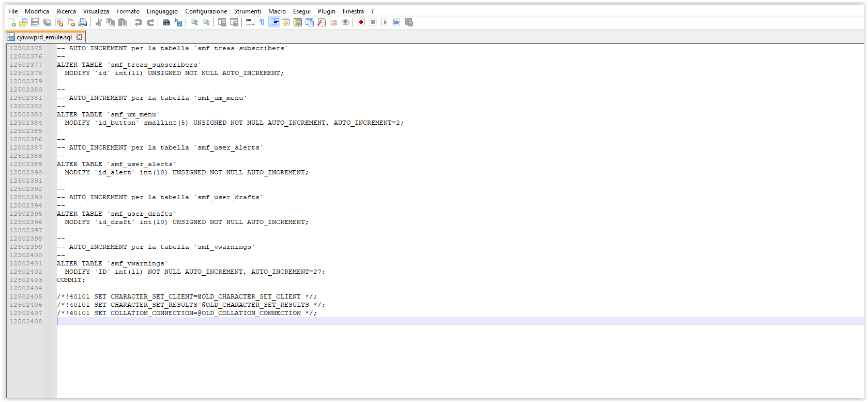Viewport: 868px width, 402px height.
Task: Open user-defined language dialog icon
Action: click(285, 22)
